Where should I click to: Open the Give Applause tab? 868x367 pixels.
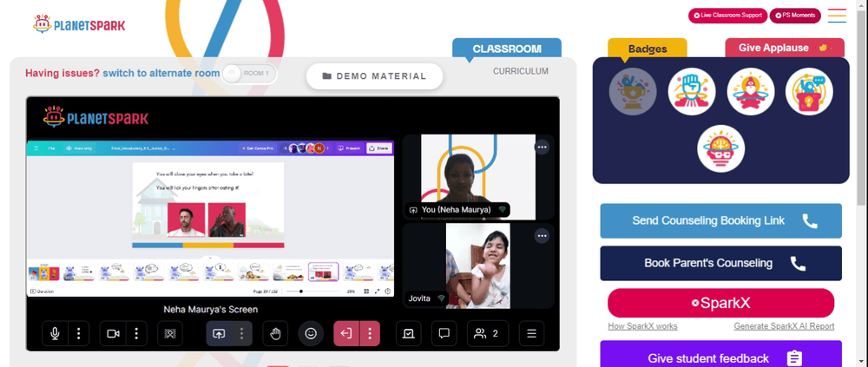pos(785,48)
